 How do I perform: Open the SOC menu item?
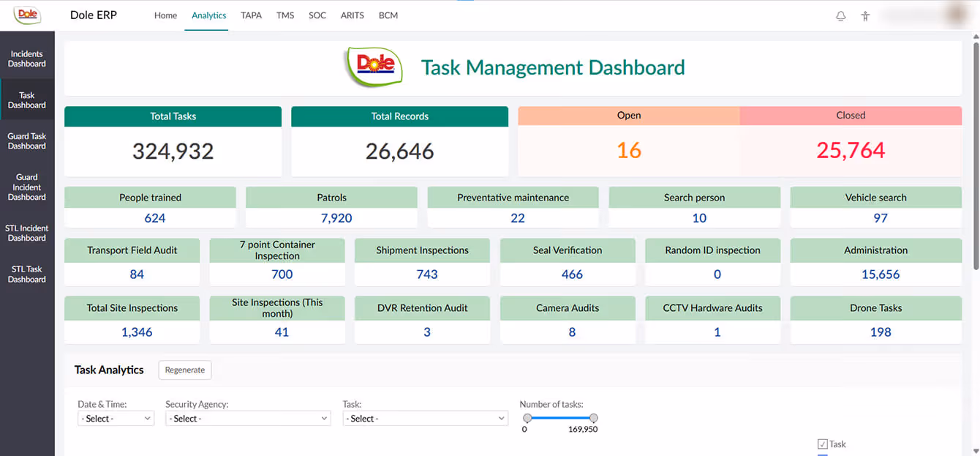(x=317, y=15)
